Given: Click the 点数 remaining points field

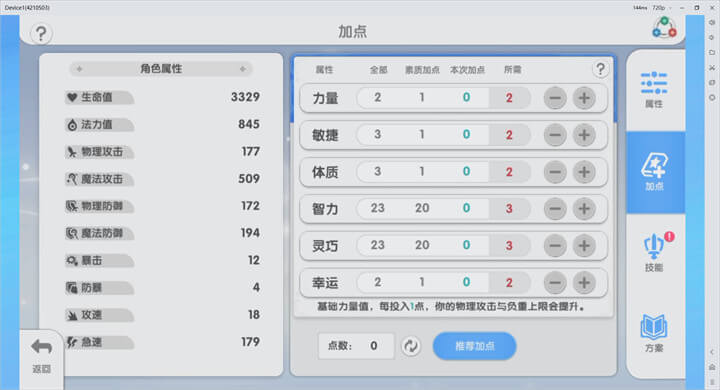Looking at the screenshot, I should (x=356, y=346).
